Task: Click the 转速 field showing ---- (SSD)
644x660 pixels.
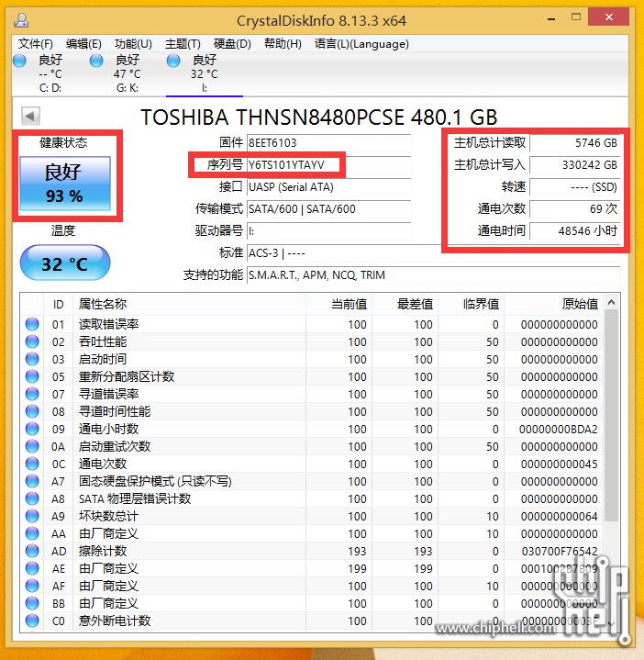Action: click(575, 187)
